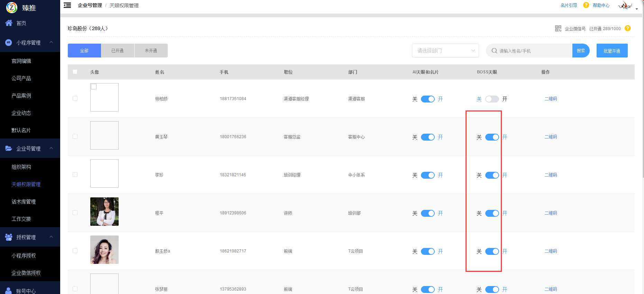Collapse the 小程序管理 sidebar section
The height and width of the screenshot is (294, 644).
51,42
